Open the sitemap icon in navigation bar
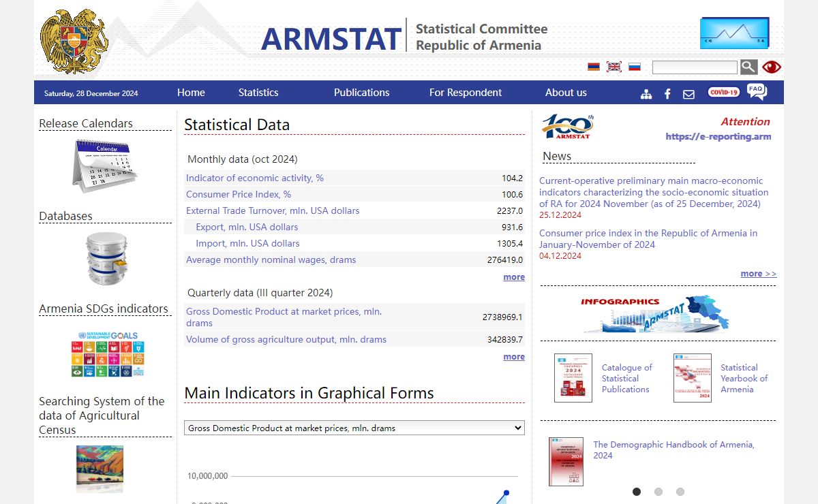 click(646, 94)
